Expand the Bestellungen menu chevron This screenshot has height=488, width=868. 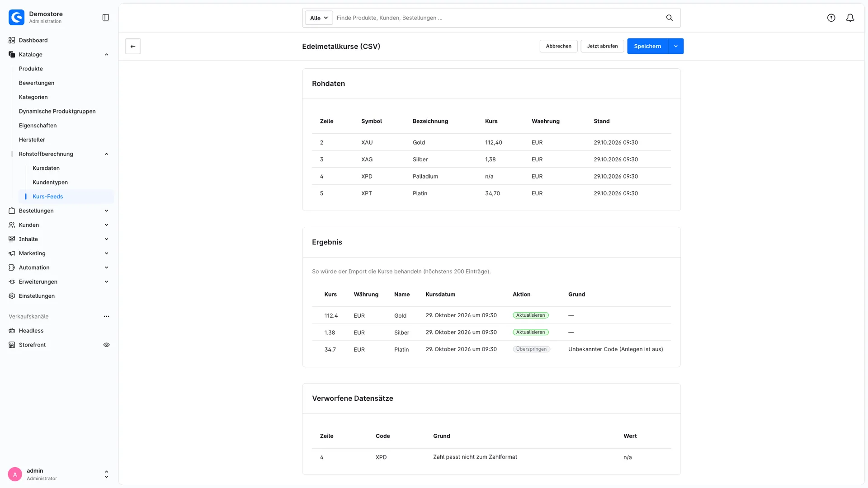click(x=107, y=211)
